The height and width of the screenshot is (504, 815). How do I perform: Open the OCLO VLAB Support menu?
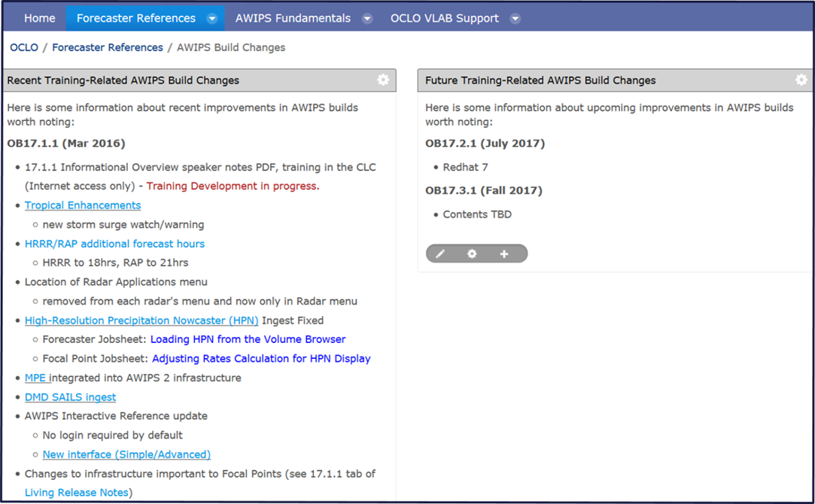[x=445, y=18]
